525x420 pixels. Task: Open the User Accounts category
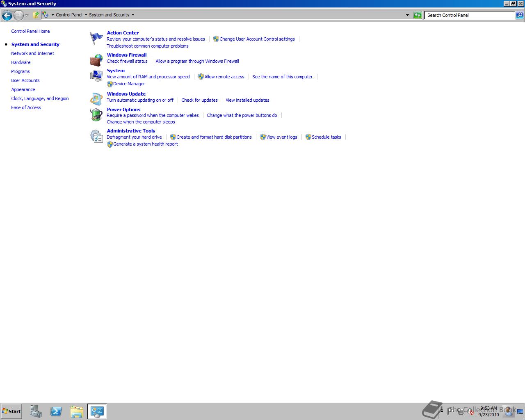[x=25, y=80]
